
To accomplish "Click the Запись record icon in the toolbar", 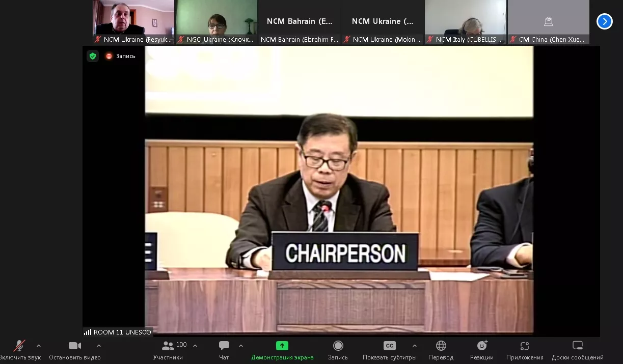I will [338, 346].
